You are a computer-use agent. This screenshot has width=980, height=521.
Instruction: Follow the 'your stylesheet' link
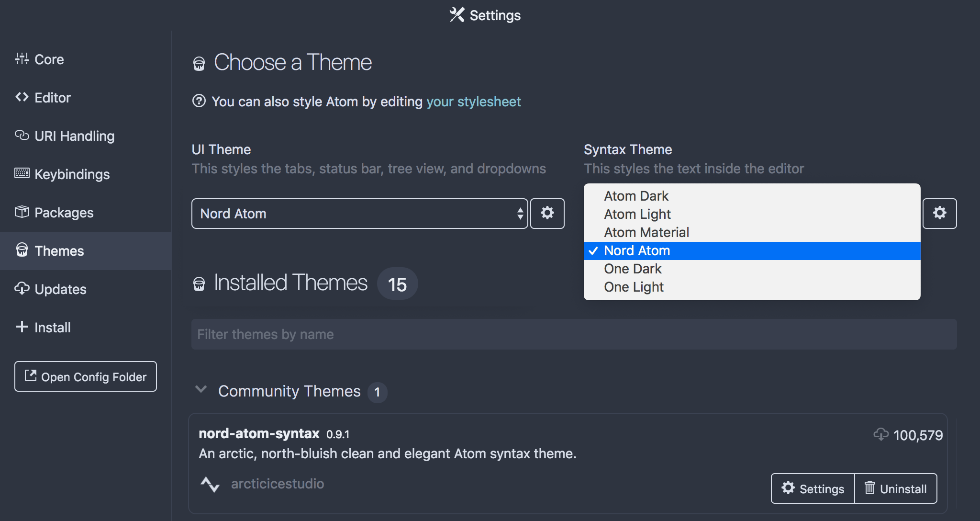click(x=473, y=102)
